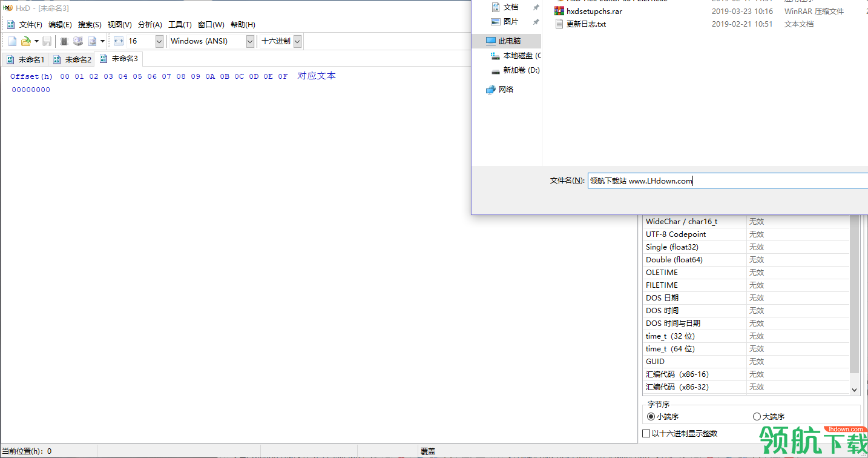
Task: Click the Offset(h) column header
Action: click(x=31, y=76)
